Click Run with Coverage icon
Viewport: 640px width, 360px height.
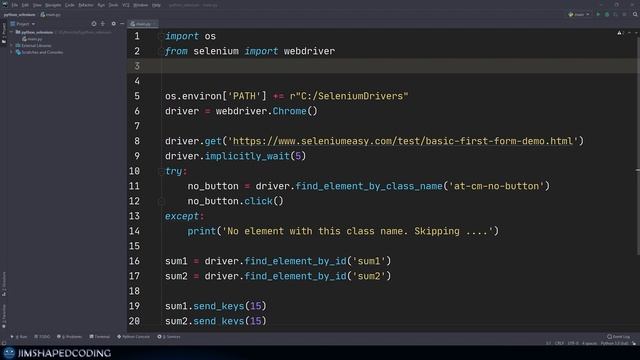click(x=616, y=15)
